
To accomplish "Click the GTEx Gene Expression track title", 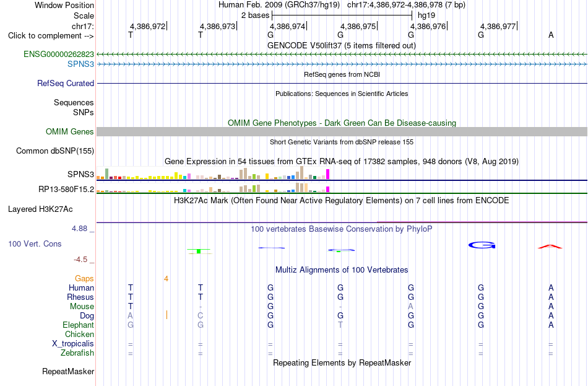I will coord(342,162).
